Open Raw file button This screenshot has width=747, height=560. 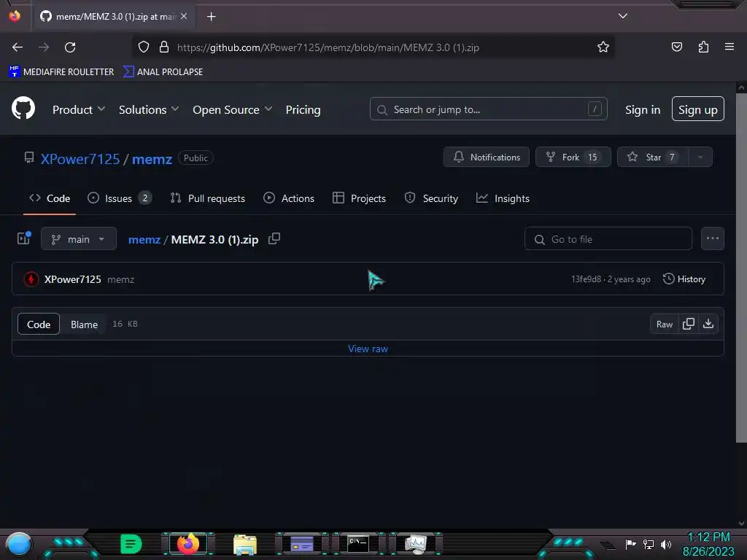point(665,324)
